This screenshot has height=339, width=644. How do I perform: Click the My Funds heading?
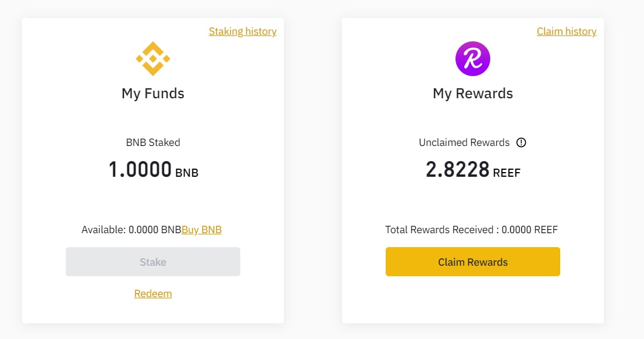[x=153, y=94]
